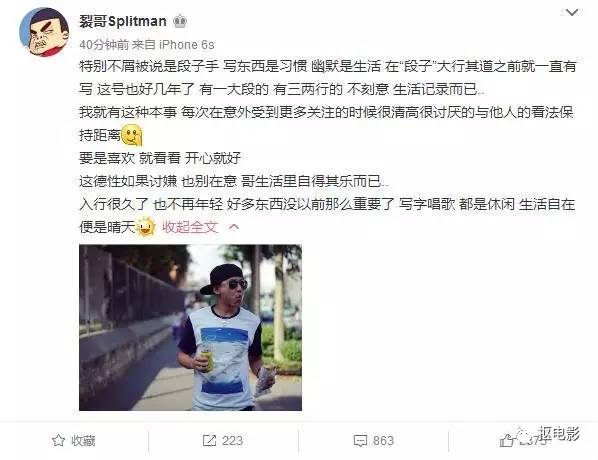The width and height of the screenshot is (598, 460).
Task: Click the crown membership badge icon
Action: (x=180, y=21)
